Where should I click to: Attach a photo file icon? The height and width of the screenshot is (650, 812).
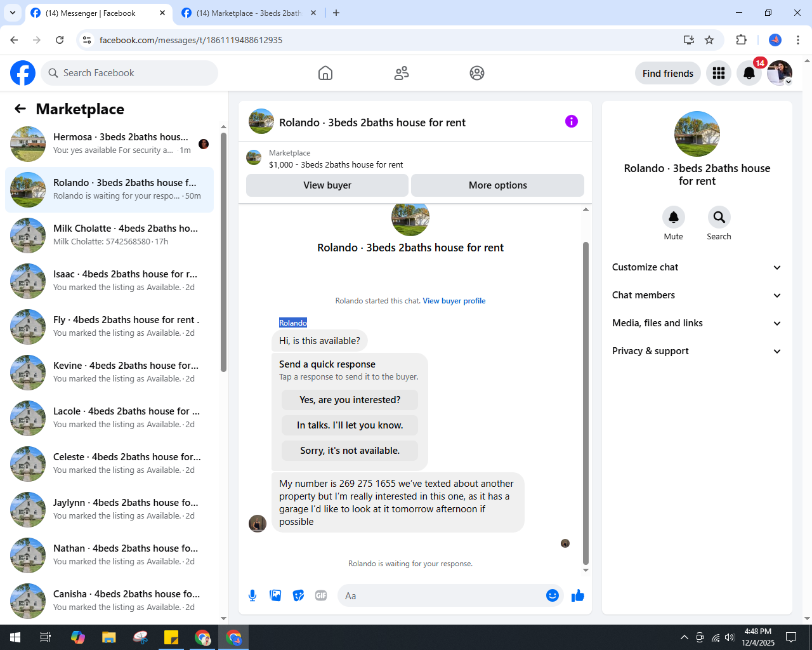click(x=275, y=595)
